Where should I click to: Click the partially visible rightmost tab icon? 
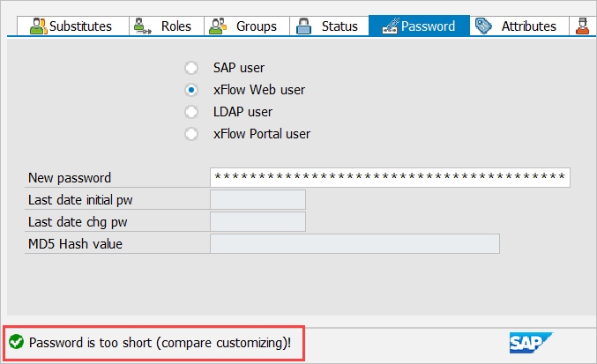coord(583,26)
